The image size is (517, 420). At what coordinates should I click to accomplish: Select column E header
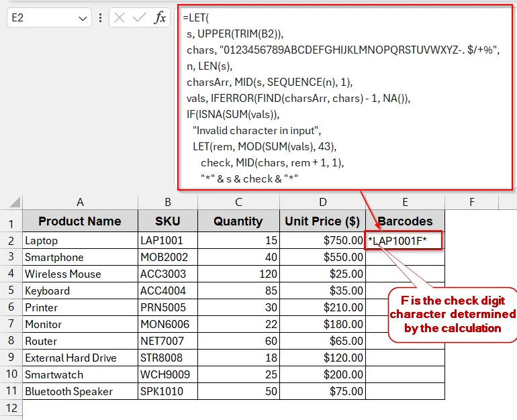click(406, 202)
